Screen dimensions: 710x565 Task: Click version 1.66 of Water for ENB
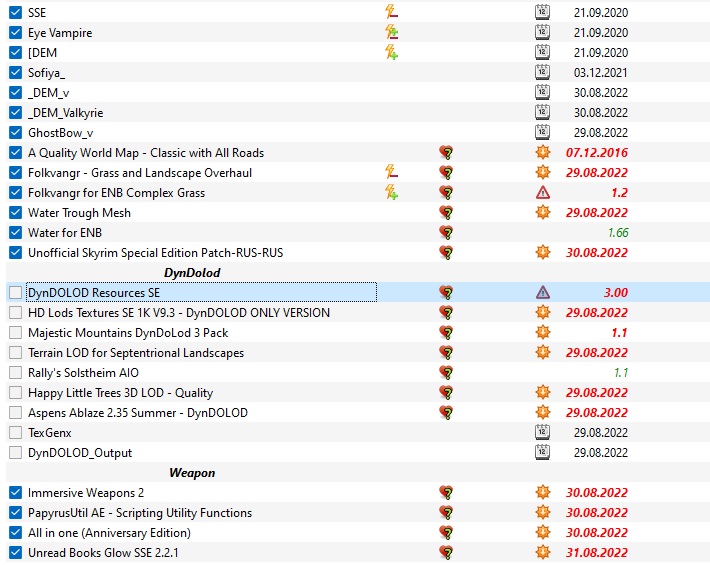[x=618, y=233]
